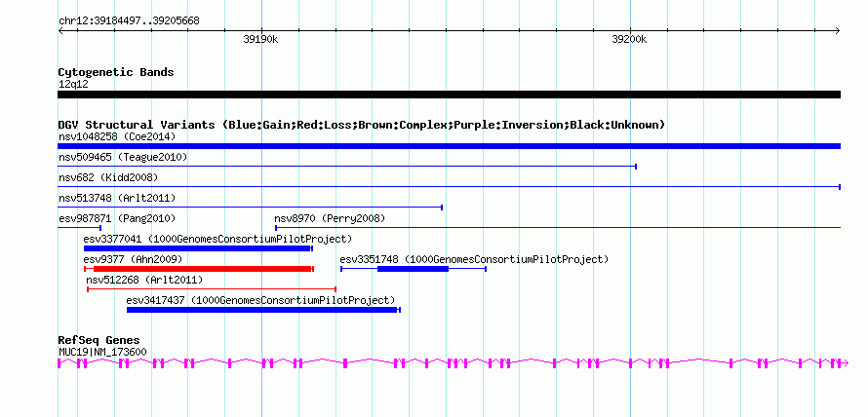Select the RefSeq Genes track title
The width and height of the screenshot is (868, 417).
(x=99, y=340)
